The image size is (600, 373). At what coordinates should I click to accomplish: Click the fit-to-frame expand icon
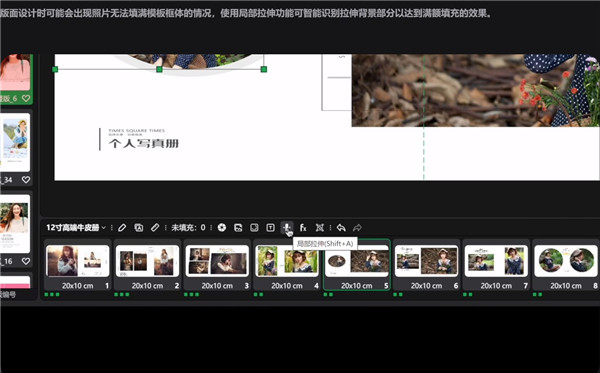tap(320, 228)
